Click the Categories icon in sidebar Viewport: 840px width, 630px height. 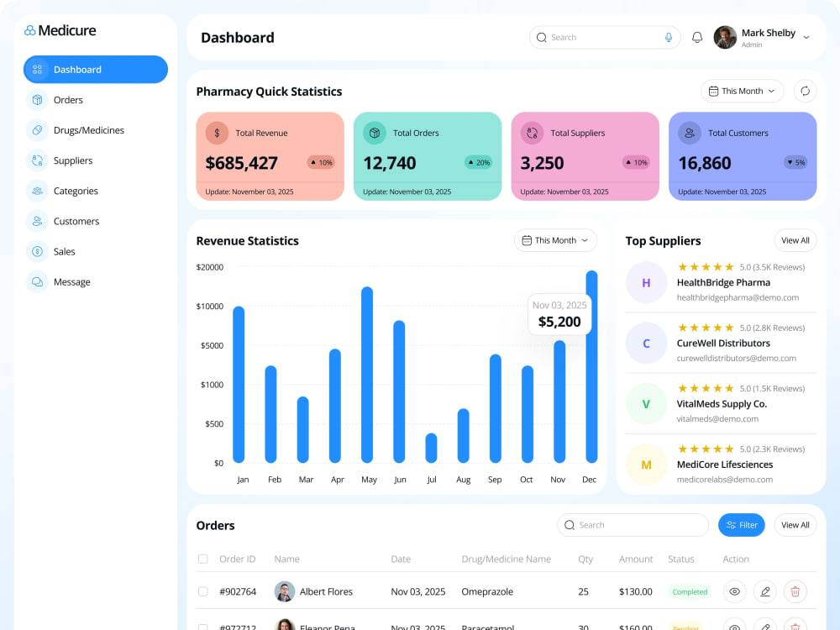point(38,191)
